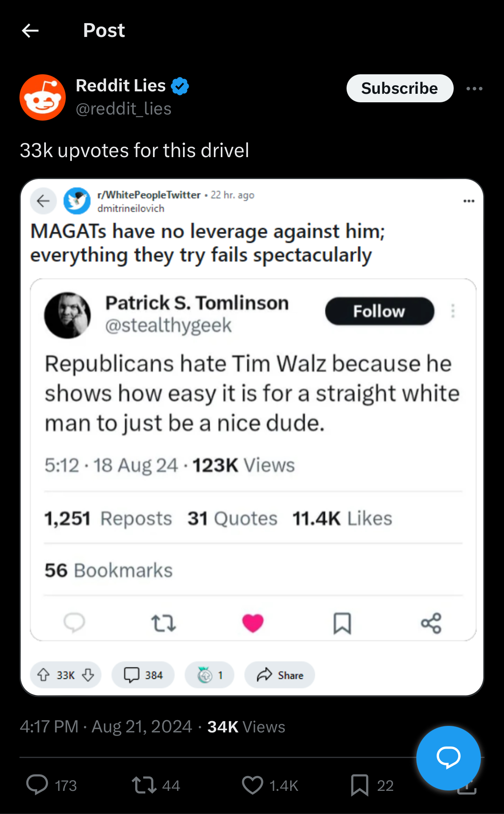Click the 384 comments pill
Screen dimensions: 504x814
143,675
